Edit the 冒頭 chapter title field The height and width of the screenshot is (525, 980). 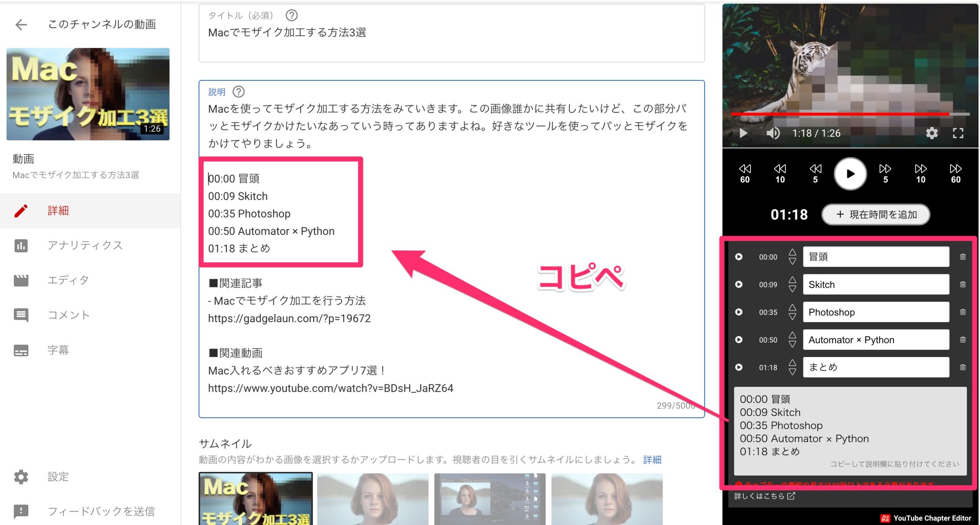tap(876, 257)
